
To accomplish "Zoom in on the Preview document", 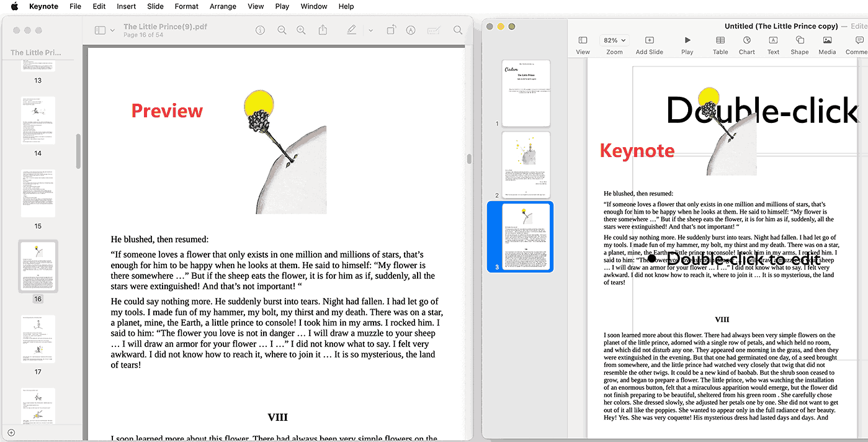I will click(302, 30).
